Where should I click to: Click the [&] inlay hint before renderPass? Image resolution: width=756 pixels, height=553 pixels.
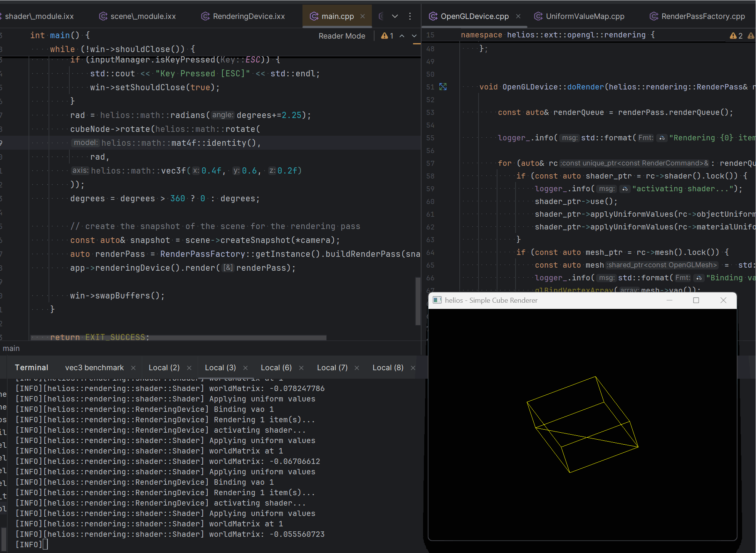point(228,268)
